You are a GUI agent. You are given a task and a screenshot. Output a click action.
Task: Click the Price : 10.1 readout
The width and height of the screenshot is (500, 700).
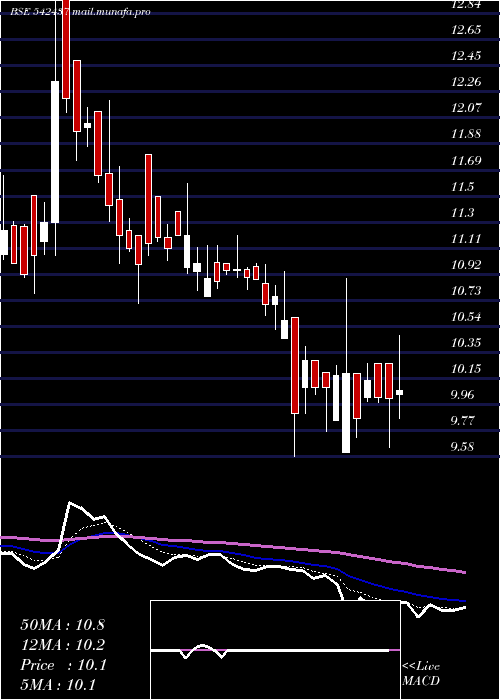(62, 665)
